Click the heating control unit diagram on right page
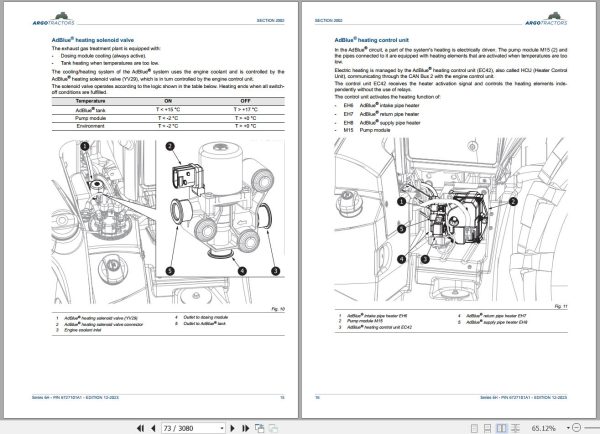 451,219
